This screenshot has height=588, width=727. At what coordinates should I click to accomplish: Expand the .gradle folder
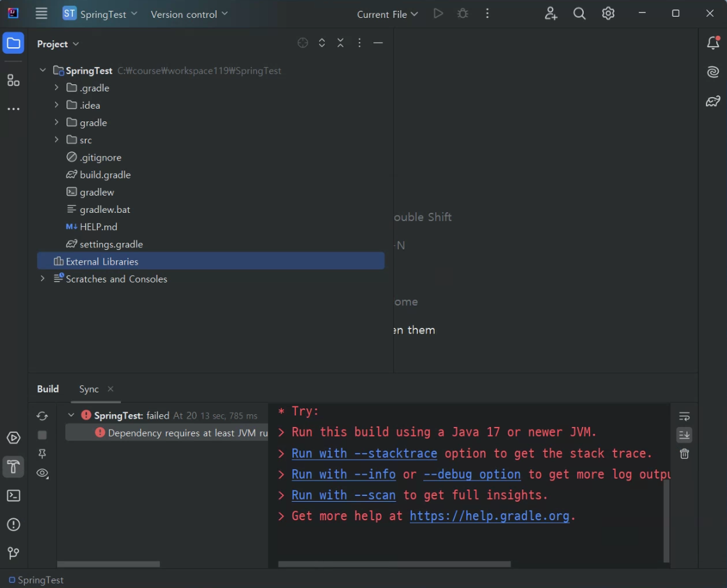pos(56,88)
